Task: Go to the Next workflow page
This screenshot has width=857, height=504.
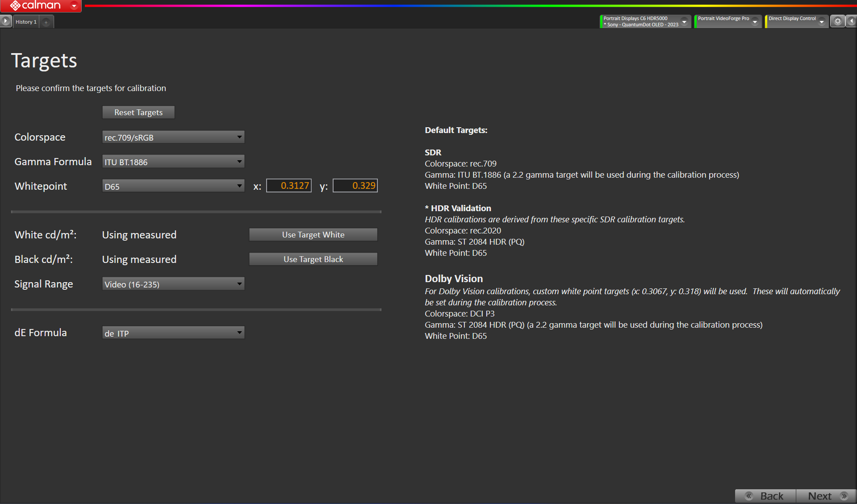Action: tap(825, 496)
